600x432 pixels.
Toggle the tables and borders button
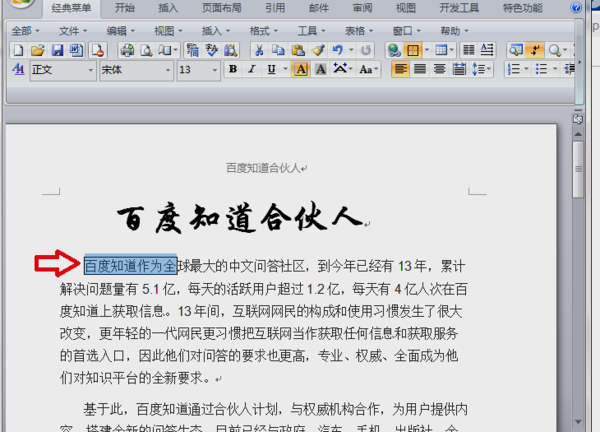(413, 50)
